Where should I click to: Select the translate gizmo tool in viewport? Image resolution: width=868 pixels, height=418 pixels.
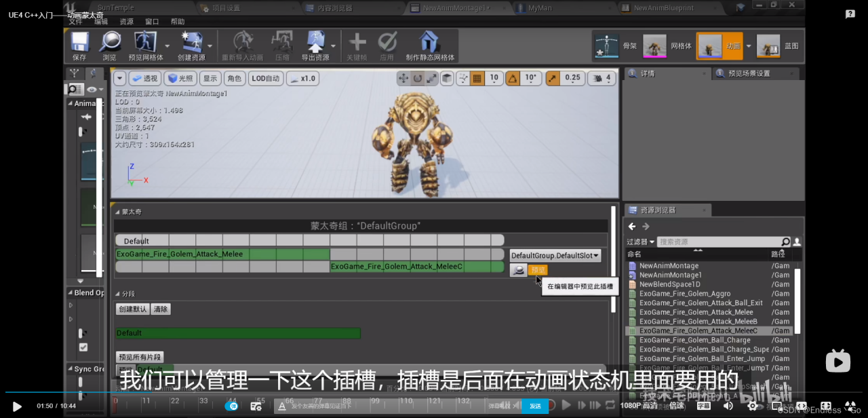coord(403,79)
